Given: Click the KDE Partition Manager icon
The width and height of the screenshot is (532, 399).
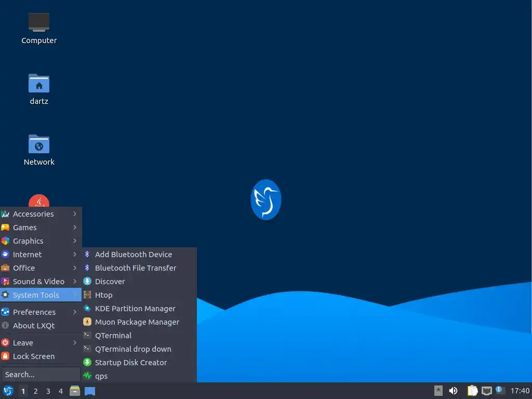Looking at the screenshot, I should 87,308.
